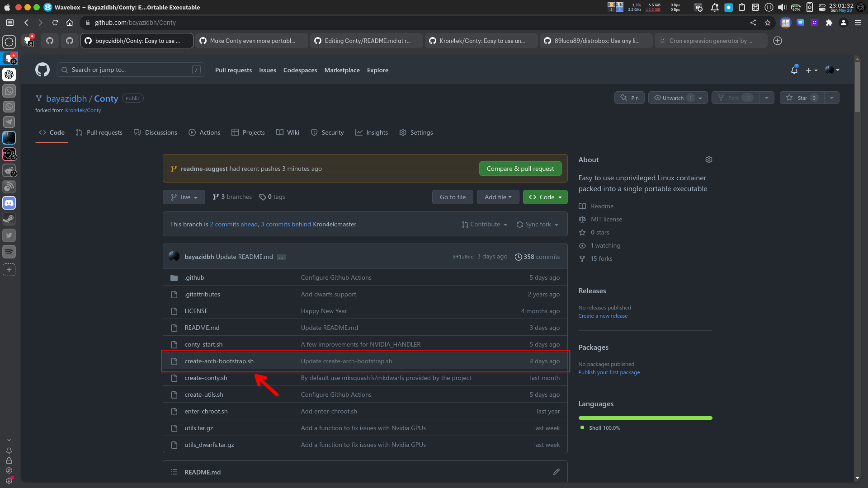Screen dimensions: 868x488
Task: Bookmark this page with the star icon
Action: click(768, 23)
